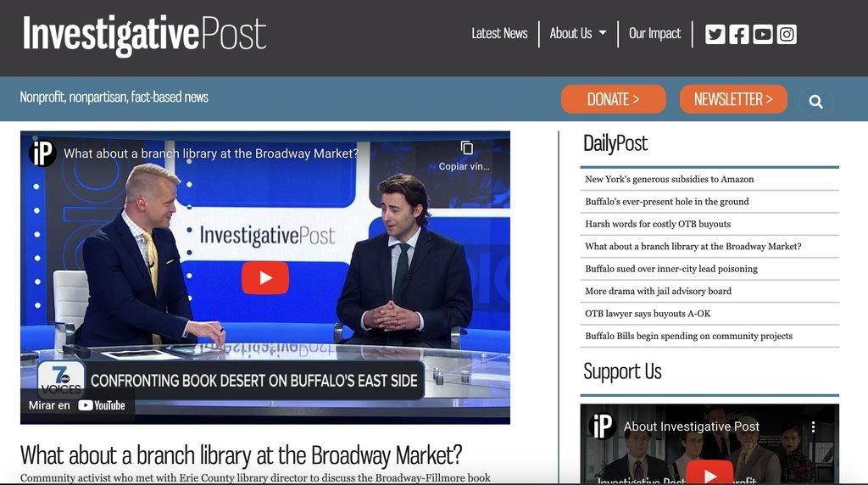Expand the About Us dropdown arrow

click(x=603, y=33)
